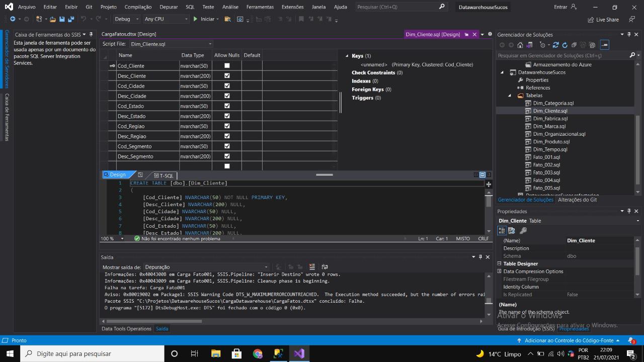Open the Depurar menu
Screen dimensions: 644x362
point(169,7)
